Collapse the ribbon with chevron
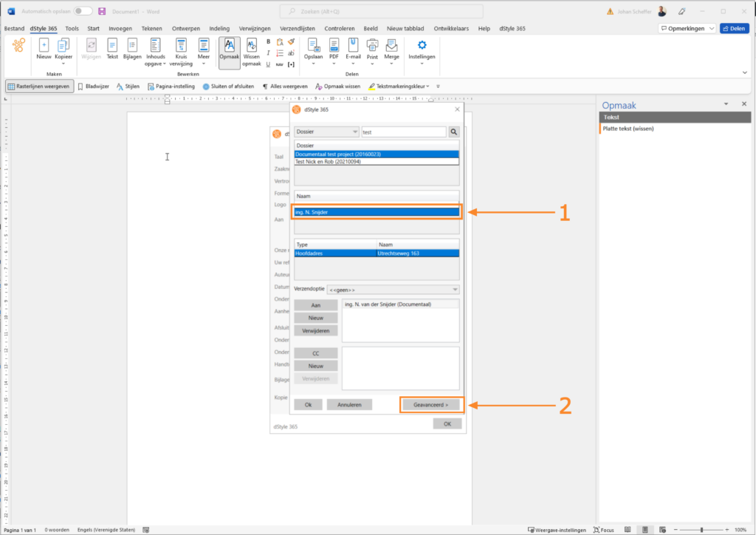756x535 pixels. pos(745,73)
